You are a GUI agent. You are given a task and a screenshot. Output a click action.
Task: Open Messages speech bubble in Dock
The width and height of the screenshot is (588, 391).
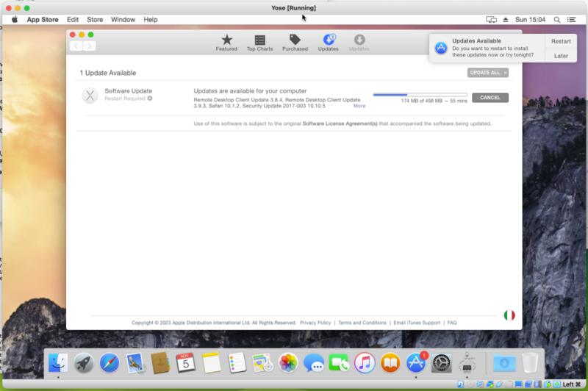tap(314, 363)
